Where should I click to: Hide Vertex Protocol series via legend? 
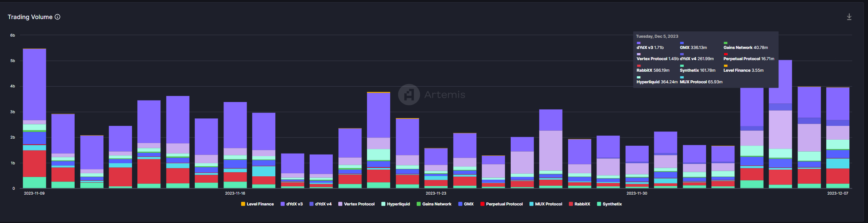point(356,204)
